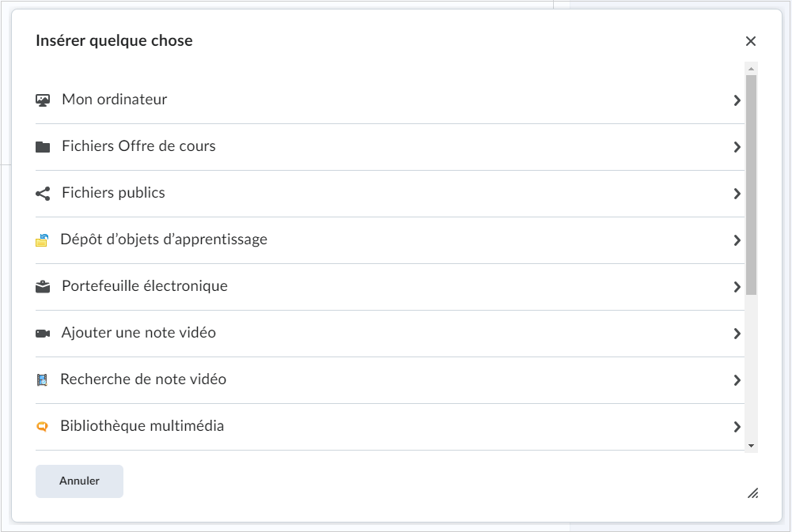Click the Annuler button
This screenshot has width=792, height=532.
(x=79, y=481)
